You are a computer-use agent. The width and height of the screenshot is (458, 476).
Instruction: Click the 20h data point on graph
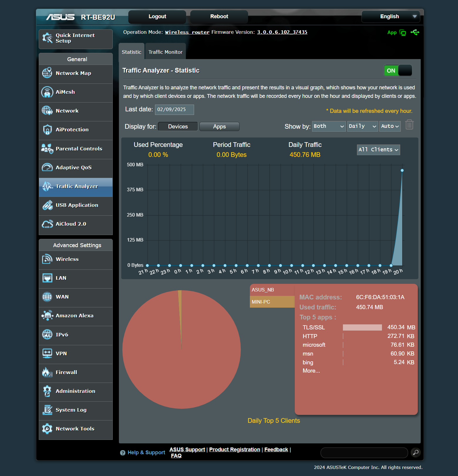pos(402,170)
